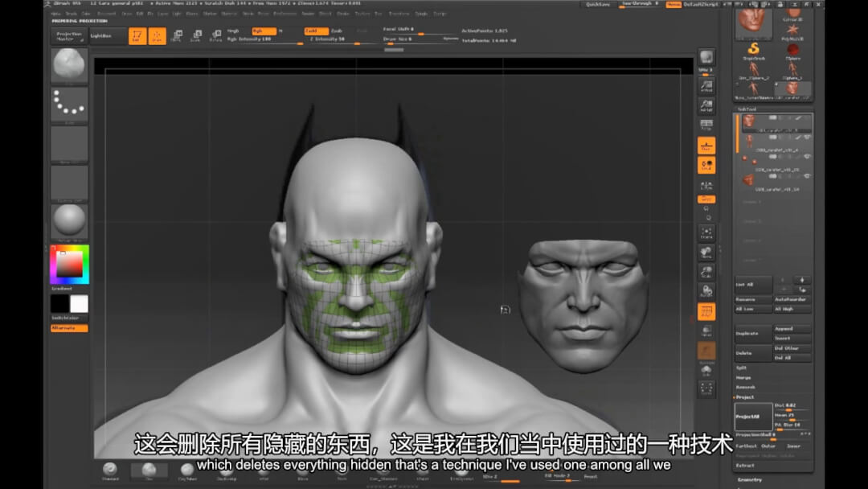Toggle Edit mode button
Viewport: 868px width, 489px height.
pos(137,36)
